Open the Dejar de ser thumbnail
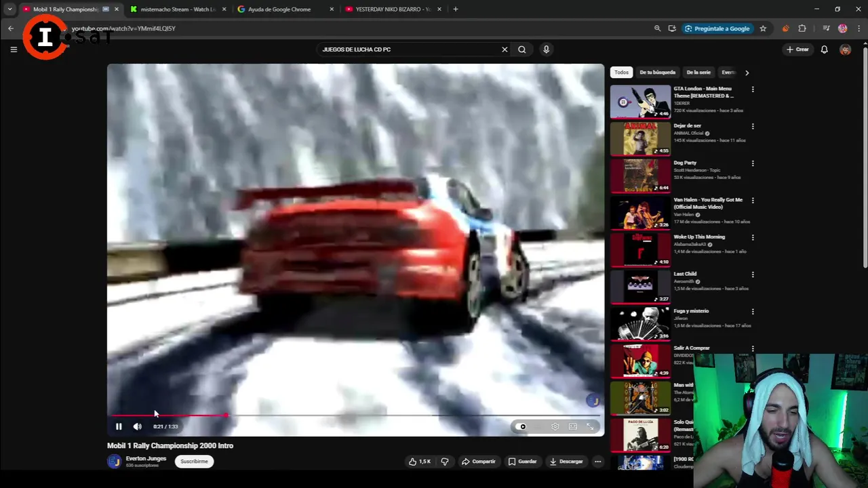This screenshot has height=488, width=868. point(640,139)
